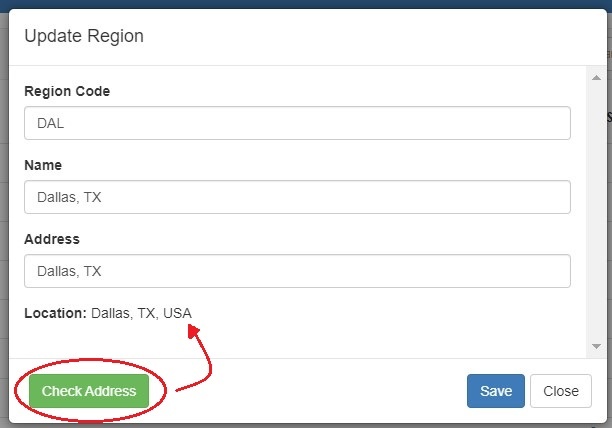Select the Address input box
Screen dimensions: 612x428
point(297,271)
